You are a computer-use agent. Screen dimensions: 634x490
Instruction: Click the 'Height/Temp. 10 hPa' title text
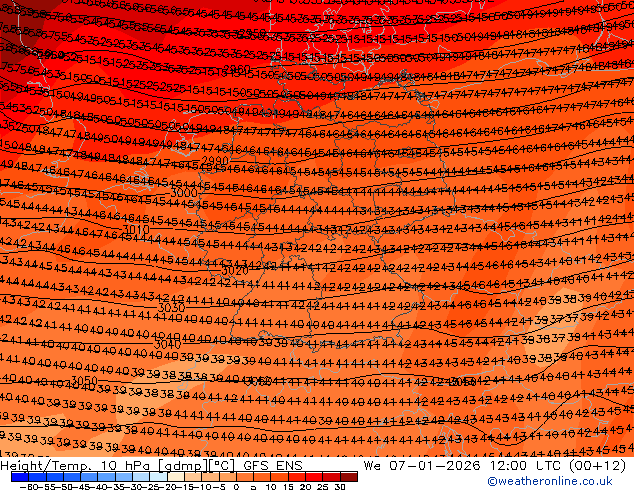(77, 466)
